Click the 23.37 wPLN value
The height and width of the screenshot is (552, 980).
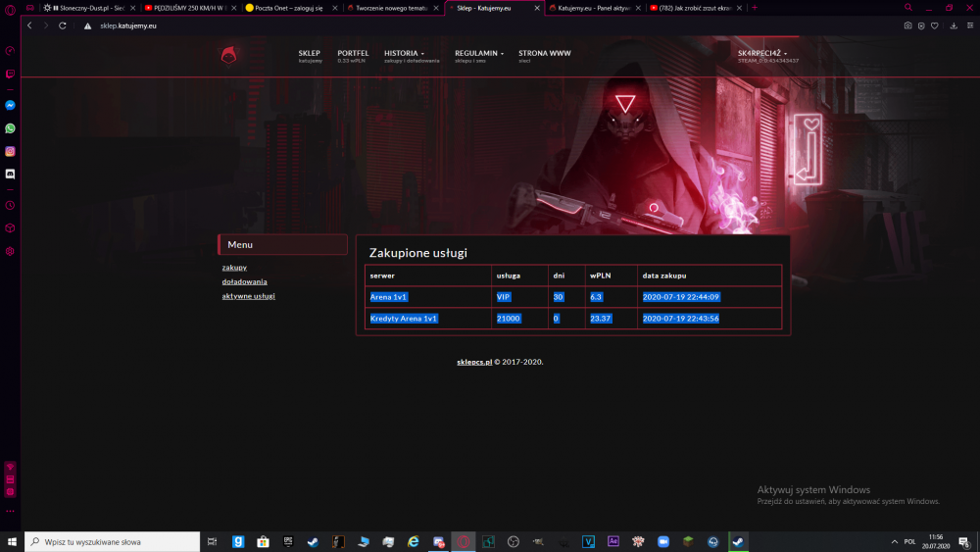(x=601, y=319)
